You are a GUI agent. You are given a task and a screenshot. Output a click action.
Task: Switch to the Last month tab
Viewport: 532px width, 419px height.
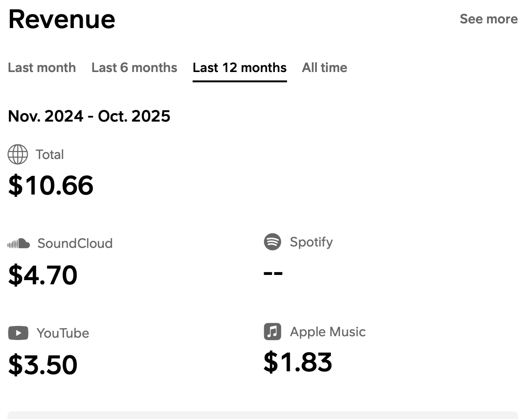pyautogui.click(x=42, y=68)
